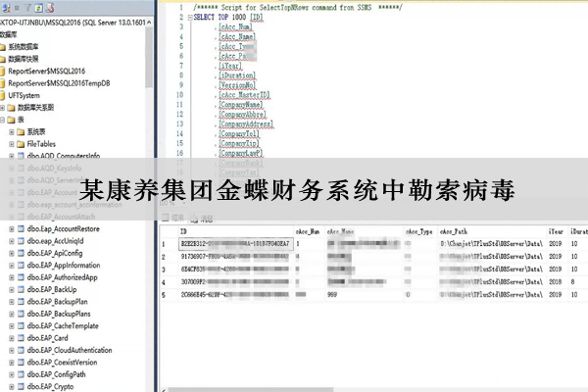Screen dimensions: 588x392
Task: Expand the dbo.EAP_CoexistVersion table node
Action: click(12, 363)
